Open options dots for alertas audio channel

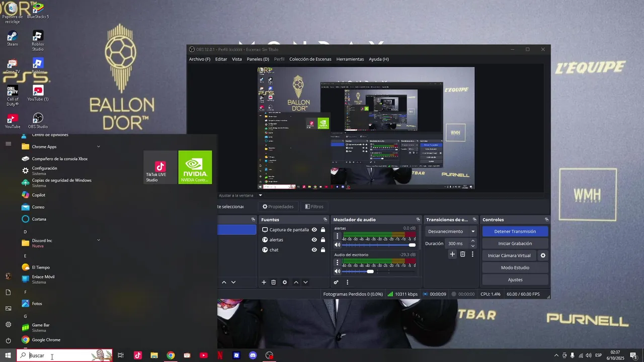coord(338,236)
